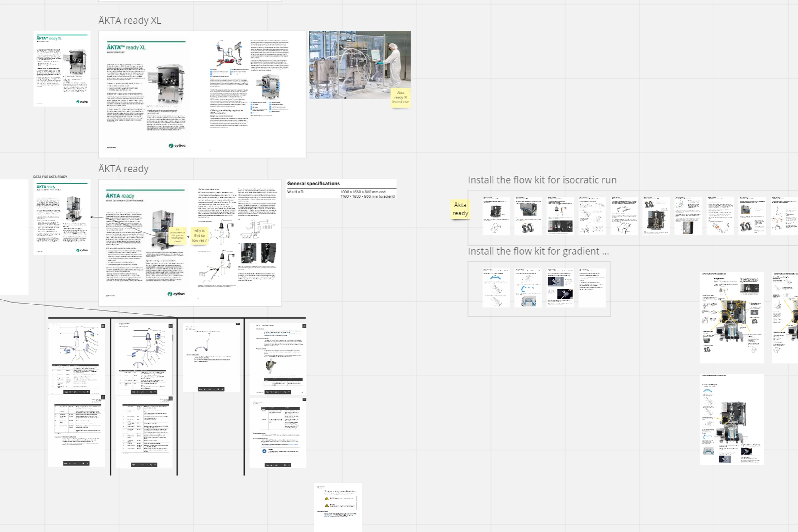Select the warning-symbols page at bottom center
The image size is (798, 532).
(x=338, y=508)
